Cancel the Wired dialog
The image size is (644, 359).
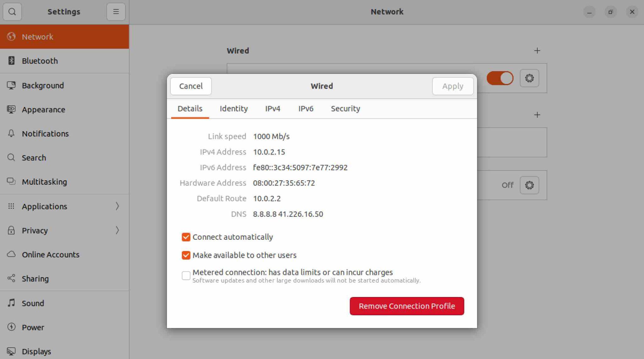pos(190,86)
